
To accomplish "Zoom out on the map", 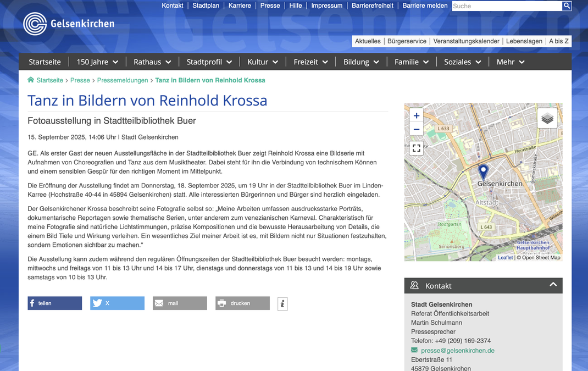I will tap(416, 129).
